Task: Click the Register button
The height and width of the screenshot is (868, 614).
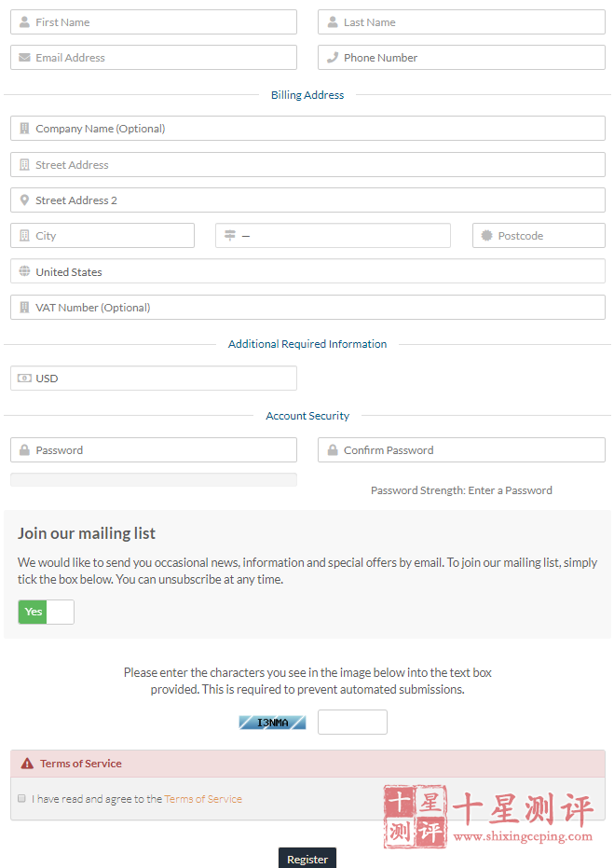Action: [307, 859]
